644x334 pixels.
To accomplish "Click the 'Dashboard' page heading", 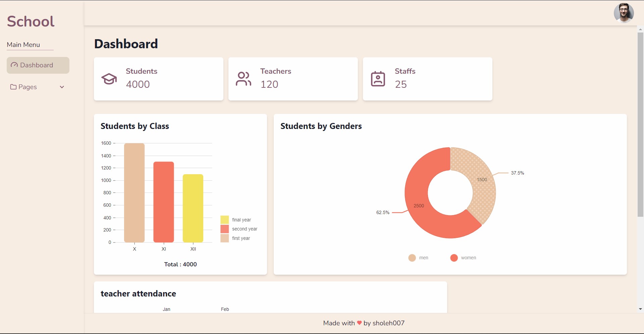I will (x=126, y=44).
